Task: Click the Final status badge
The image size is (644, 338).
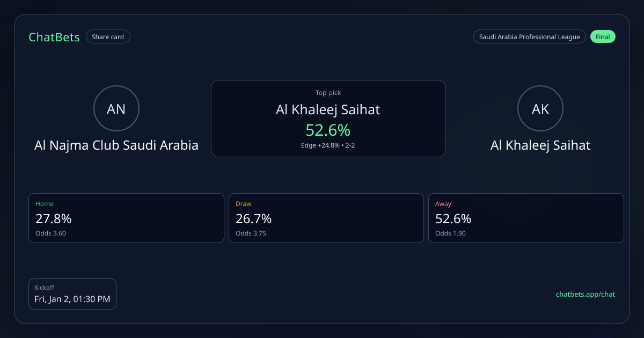Action: click(603, 37)
